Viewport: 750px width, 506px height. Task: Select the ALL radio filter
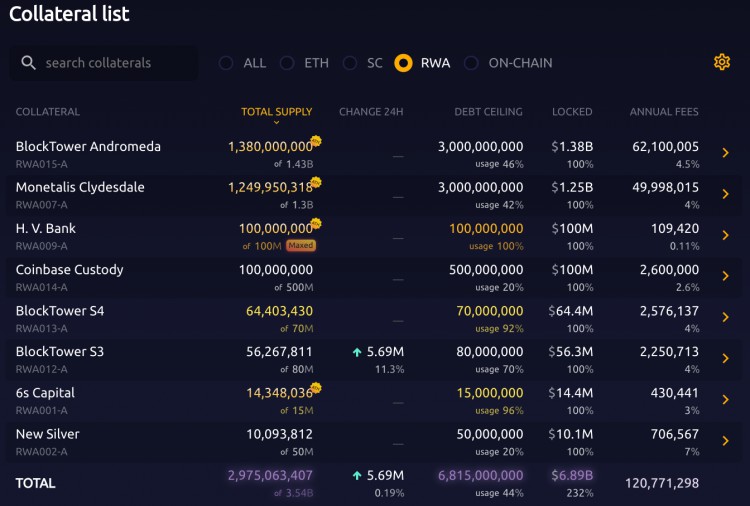[227, 63]
